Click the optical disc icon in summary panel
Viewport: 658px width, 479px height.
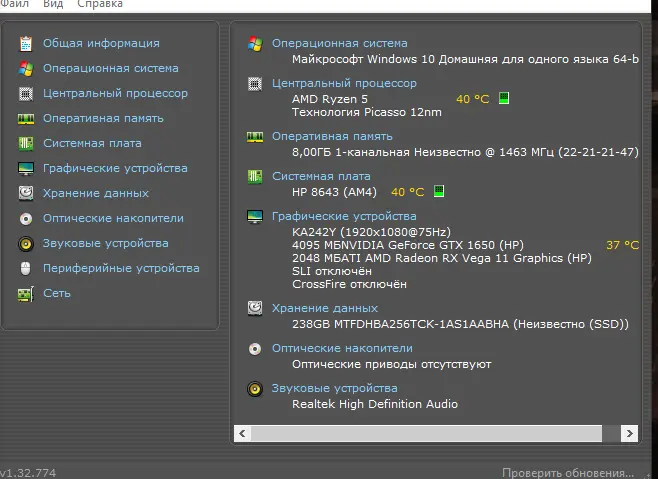pyautogui.click(x=255, y=349)
